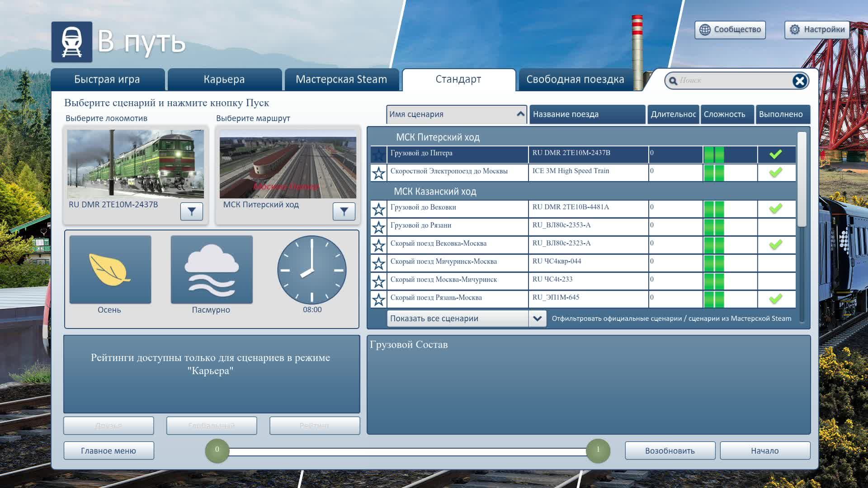Clear the search field with the X icon
This screenshot has height=488, width=868.
(x=800, y=80)
